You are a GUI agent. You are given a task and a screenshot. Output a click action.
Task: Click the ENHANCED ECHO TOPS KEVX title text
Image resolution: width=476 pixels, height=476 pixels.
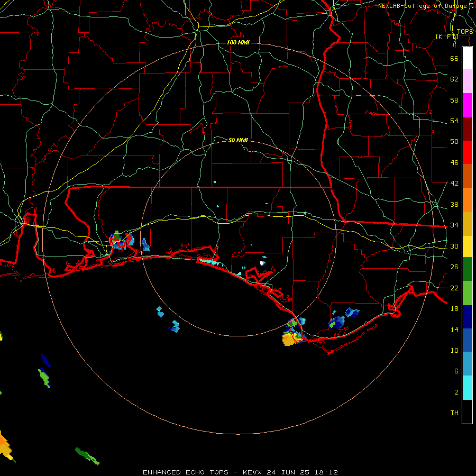pyautogui.click(x=240, y=472)
